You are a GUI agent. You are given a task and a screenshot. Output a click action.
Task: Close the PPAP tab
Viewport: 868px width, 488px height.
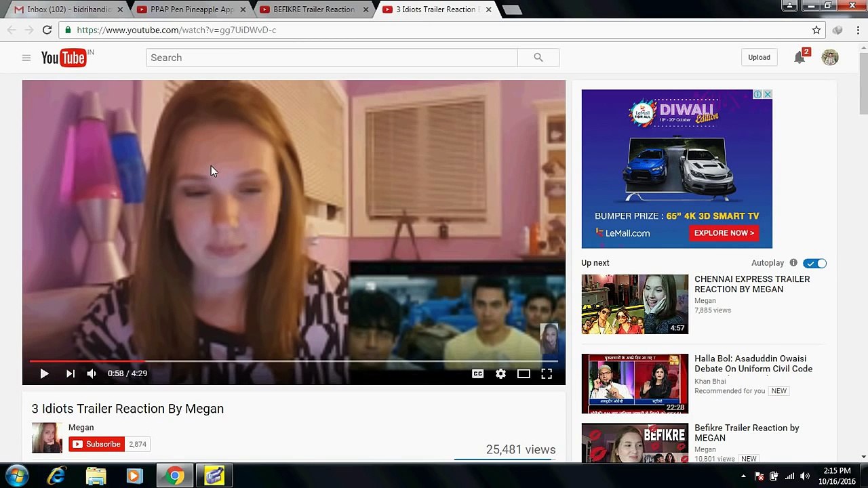243,9
